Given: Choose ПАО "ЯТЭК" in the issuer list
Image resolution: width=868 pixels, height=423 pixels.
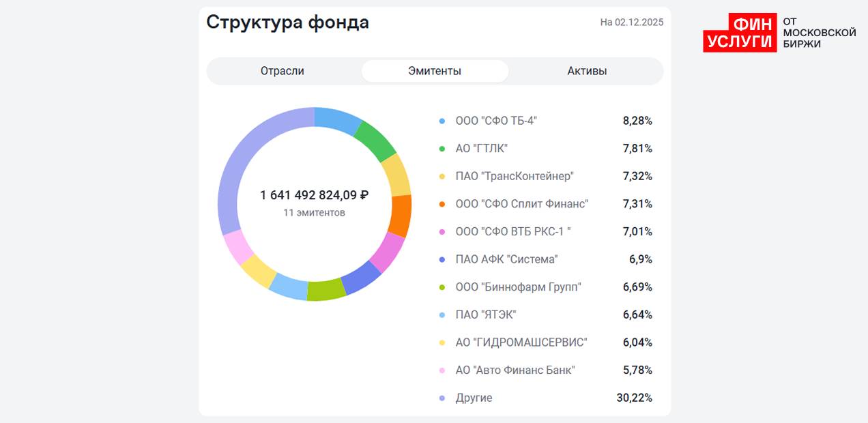Looking at the screenshot, I should 486,315.
